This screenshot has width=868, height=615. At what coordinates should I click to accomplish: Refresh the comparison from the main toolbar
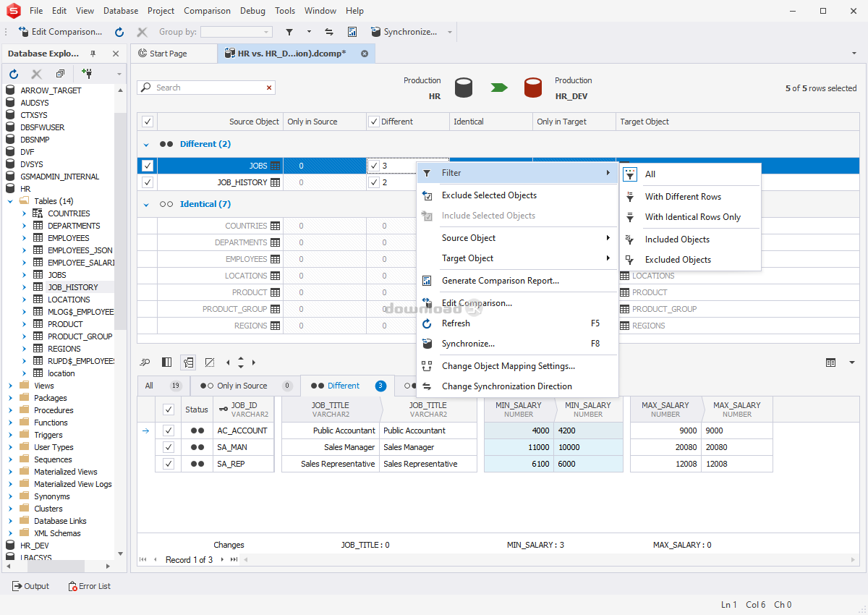click(x=119, y=32)
